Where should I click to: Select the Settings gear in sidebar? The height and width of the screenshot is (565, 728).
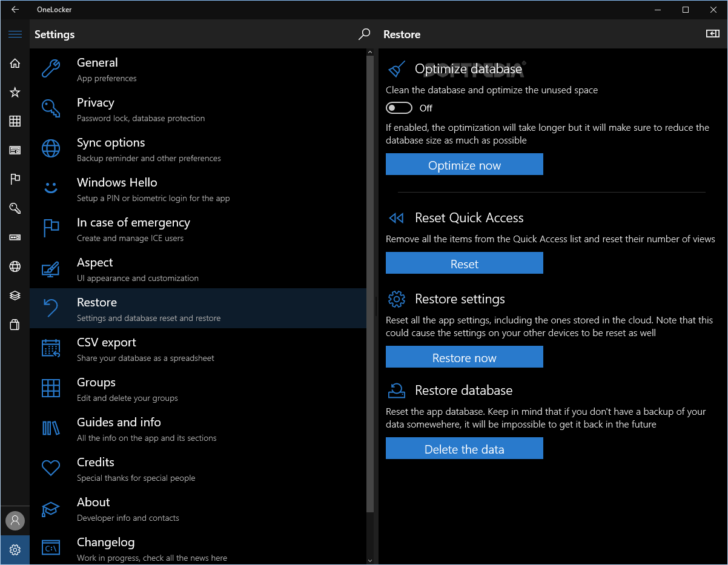15,550
